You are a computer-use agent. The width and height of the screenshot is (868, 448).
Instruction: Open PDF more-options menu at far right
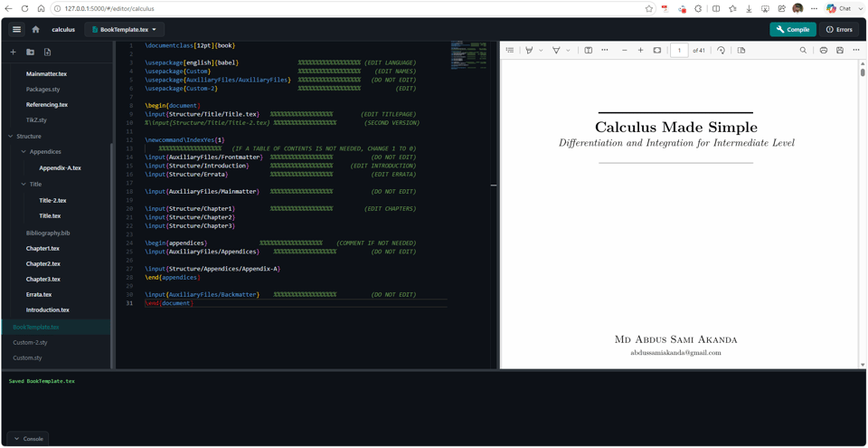(x=856, y=50)
